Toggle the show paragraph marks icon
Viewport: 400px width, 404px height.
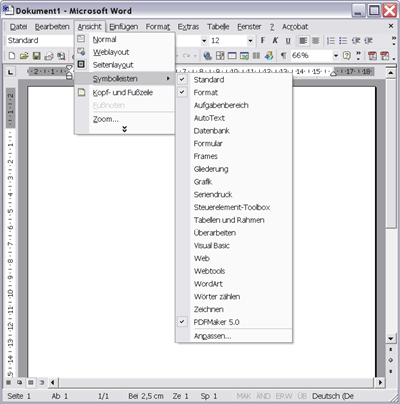[283, 56]
